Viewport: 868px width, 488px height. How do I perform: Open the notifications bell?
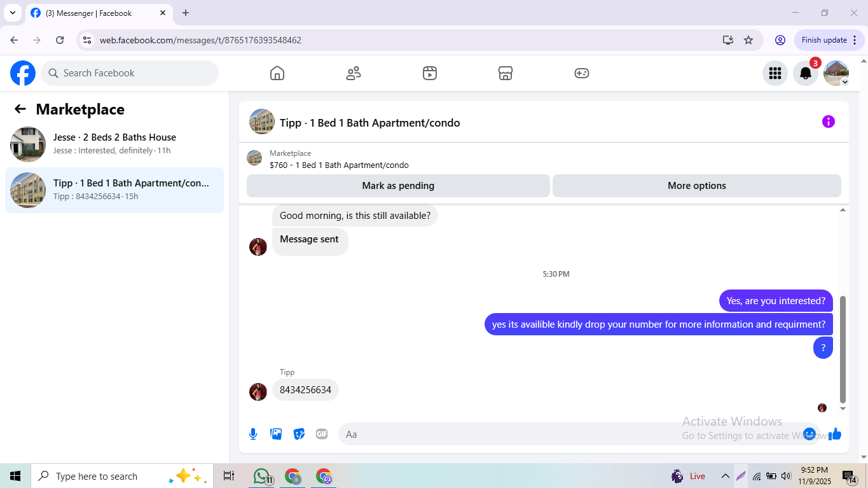pyautogui.click(x=806, y=73)
